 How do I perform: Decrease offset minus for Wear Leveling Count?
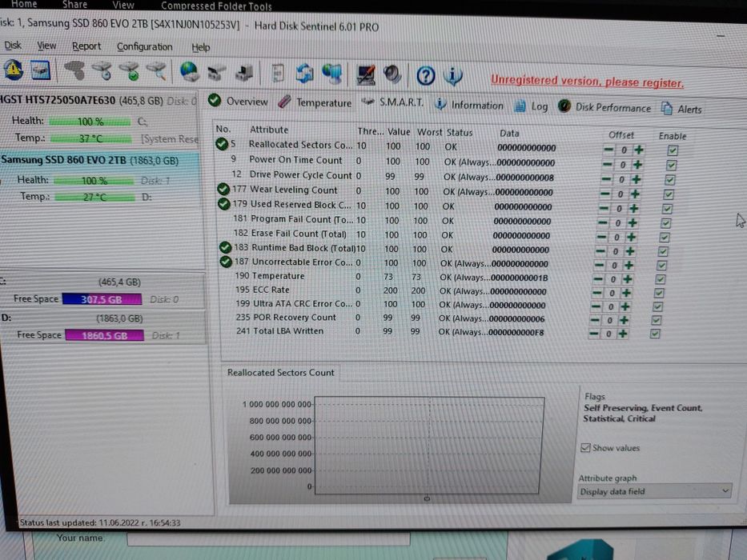tap(605, 194)
